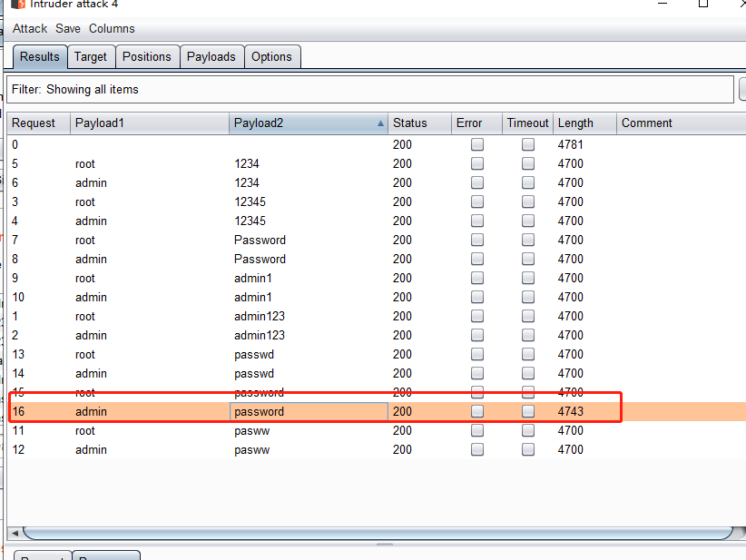Select request 16 payload 'password' cell

[x=309, y=411]
